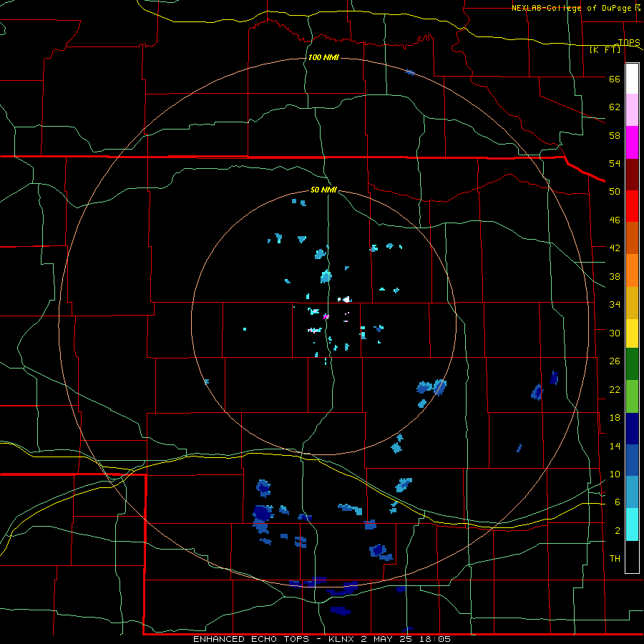
Task: Click the "2 MAY 25" date in the caption
Action: click(388, 639)
